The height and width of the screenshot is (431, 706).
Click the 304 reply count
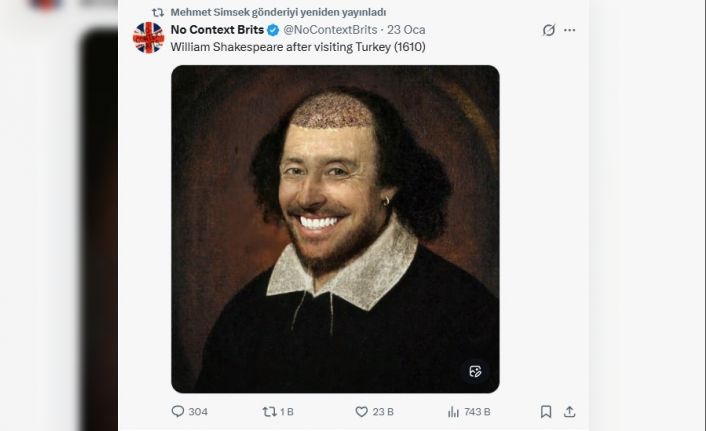198,411
